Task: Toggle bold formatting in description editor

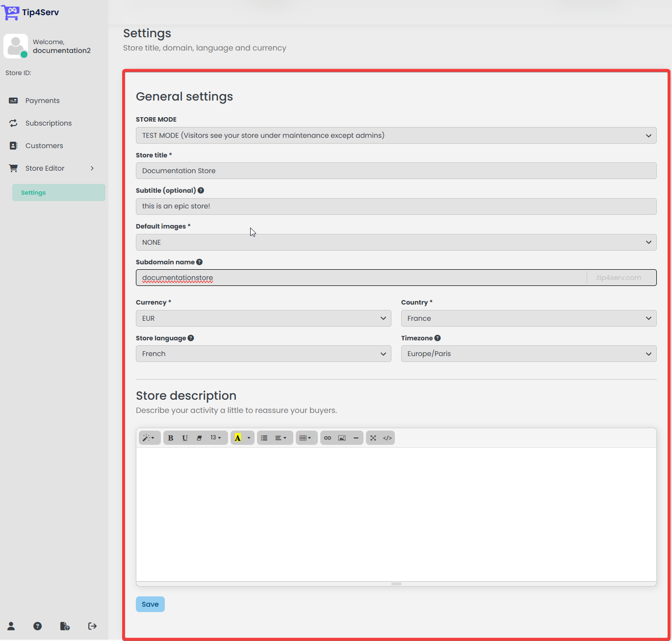Action: tap(171, 438)
